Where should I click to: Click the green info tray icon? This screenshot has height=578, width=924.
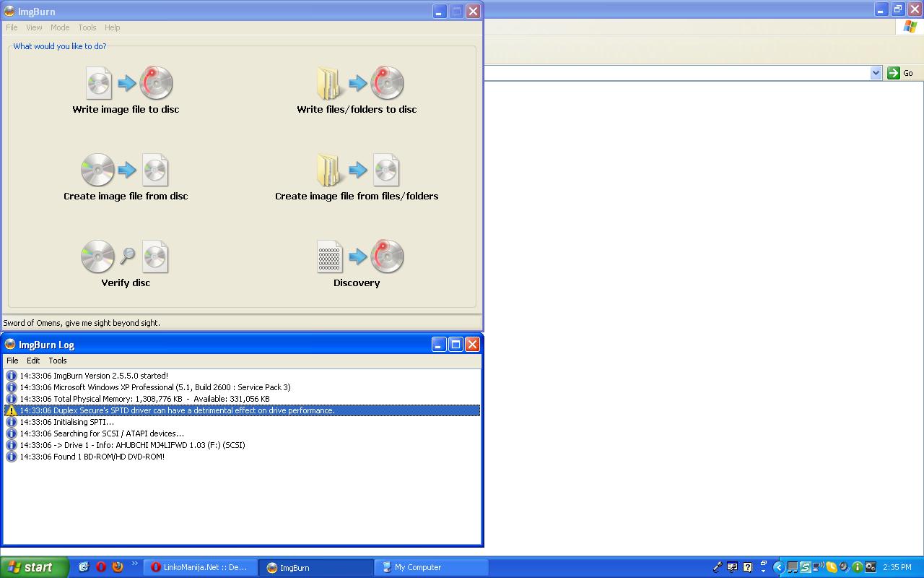point(857,567)
